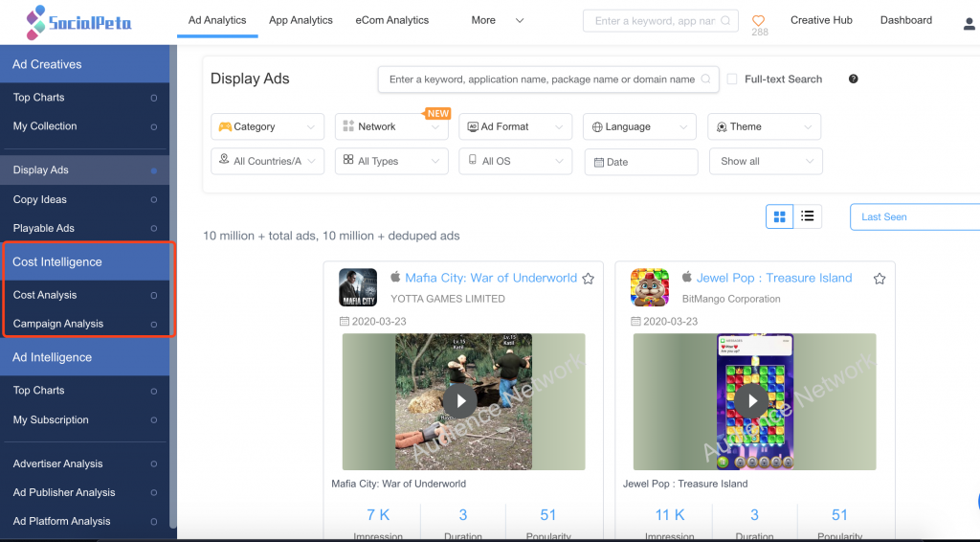Open Copy Ideas in sidebar
This screenshot has width=980, height=542.
pyautogui.click(x=84, y=199)
